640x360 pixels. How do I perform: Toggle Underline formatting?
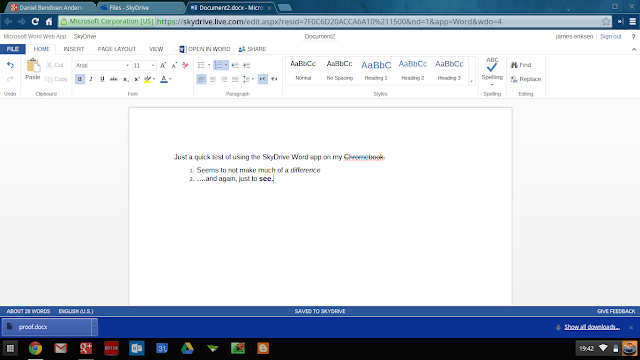pyautogui.click(x=102, y=79)
